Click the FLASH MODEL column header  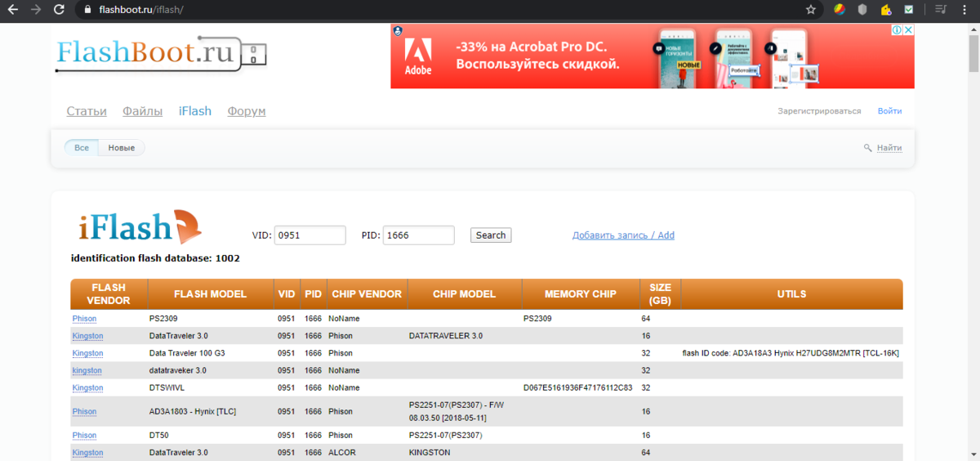(210, 294)
